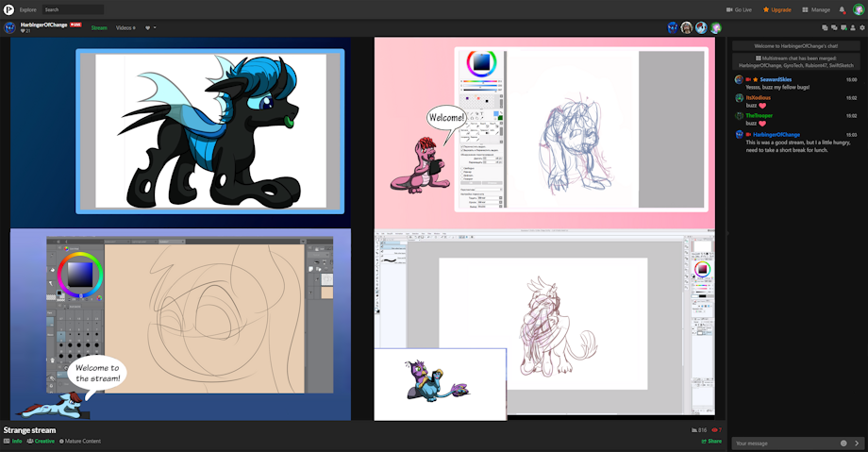Start broadcasting with Go Live
868x452 pixels.
[739, 10]
